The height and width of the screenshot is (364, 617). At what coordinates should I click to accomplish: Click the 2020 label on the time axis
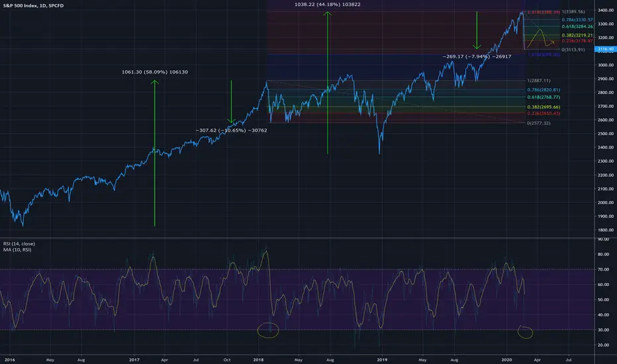click(x=506, y=360)
